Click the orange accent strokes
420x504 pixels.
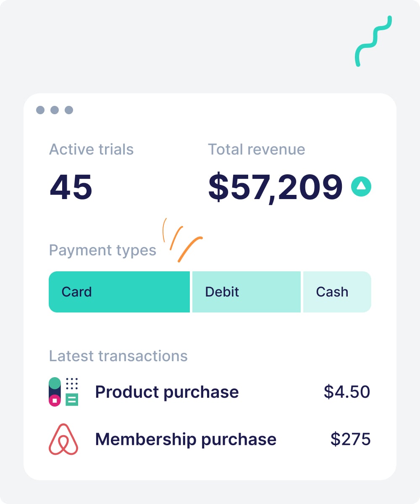click(182, 240)
